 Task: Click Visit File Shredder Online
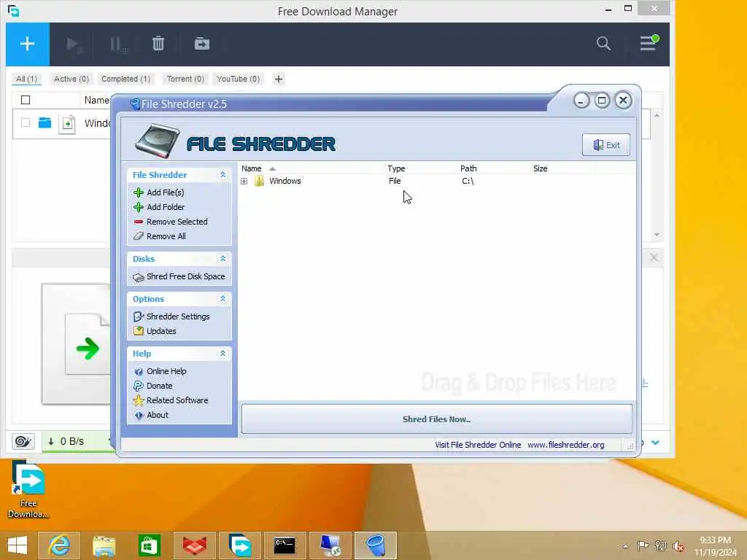click(x=478, y=445)
